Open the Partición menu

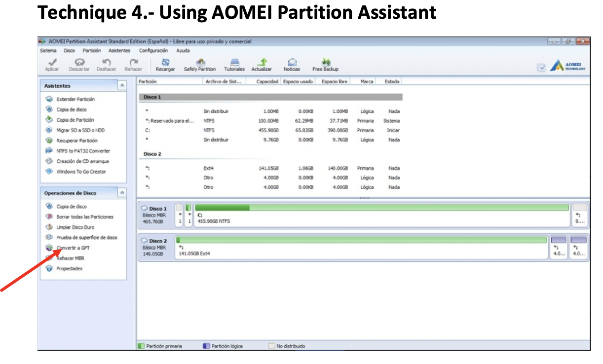click(92, 50)
